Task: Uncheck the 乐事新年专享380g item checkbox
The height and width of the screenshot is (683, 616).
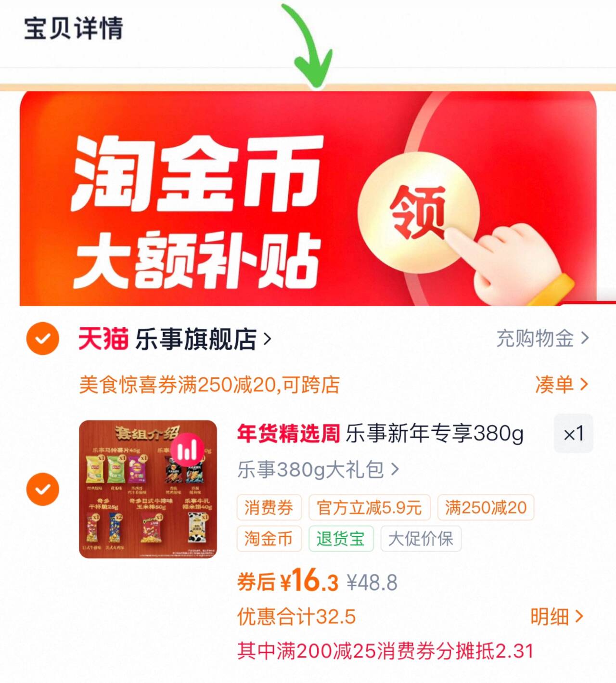Action: (43, 489)
